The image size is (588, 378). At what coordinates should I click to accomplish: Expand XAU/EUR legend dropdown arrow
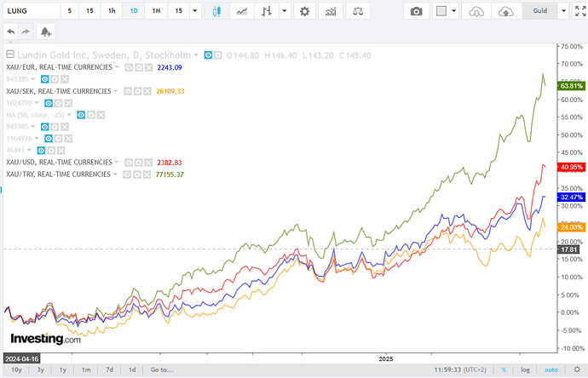pyautogui.click(x=117, y=67)
